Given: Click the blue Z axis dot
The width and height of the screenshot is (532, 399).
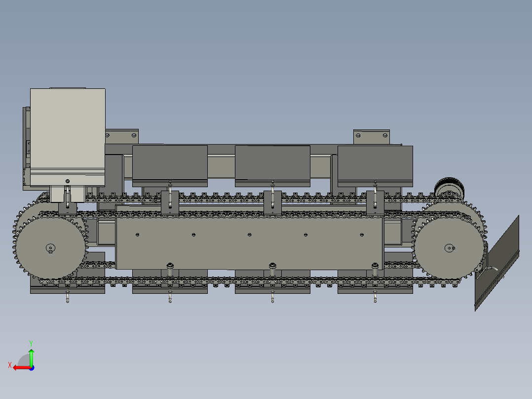Looking at the screenshot, I should [32, 368].
